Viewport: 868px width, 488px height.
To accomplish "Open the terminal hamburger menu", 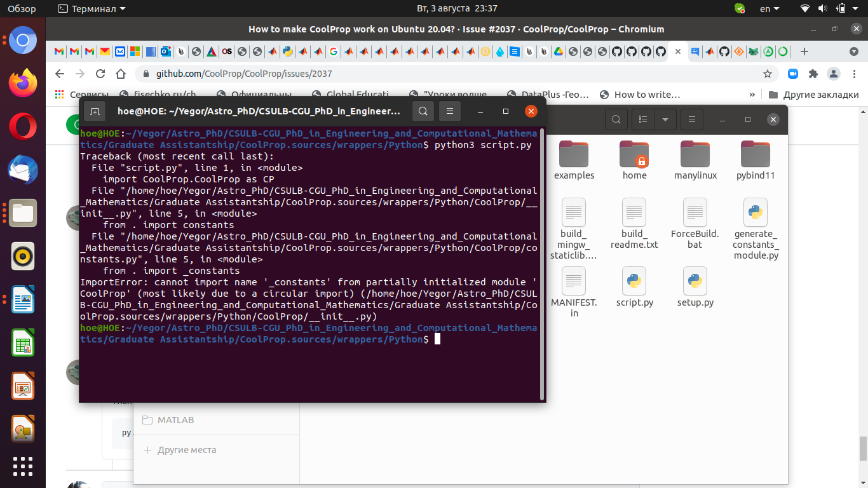I will pos(450,111).
